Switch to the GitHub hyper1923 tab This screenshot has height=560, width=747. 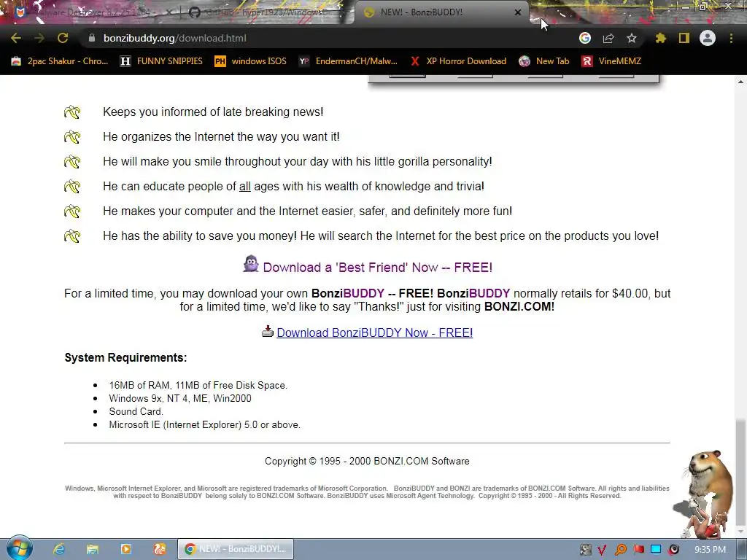click(x=267, y=12)
